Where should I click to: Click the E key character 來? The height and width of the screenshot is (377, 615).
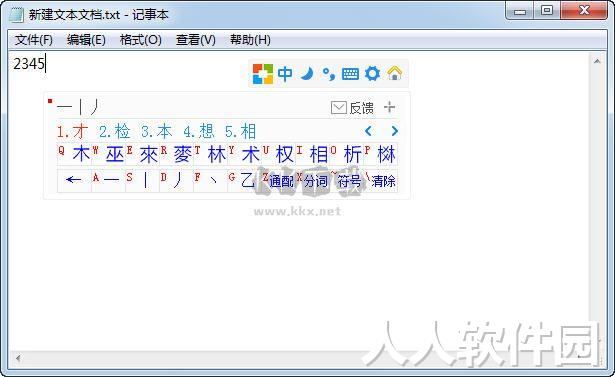143,154
